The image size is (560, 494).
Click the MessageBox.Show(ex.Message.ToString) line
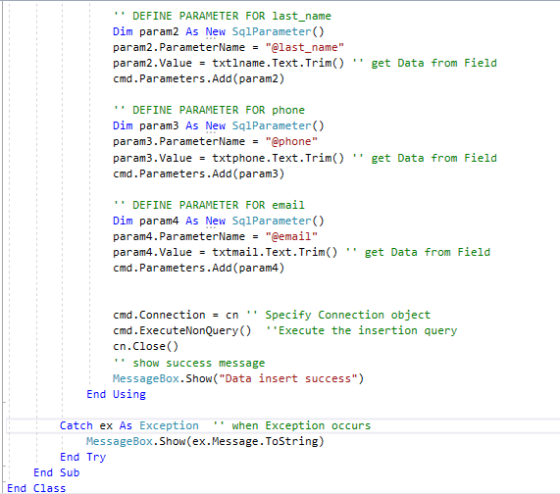[x=205, y=441]
